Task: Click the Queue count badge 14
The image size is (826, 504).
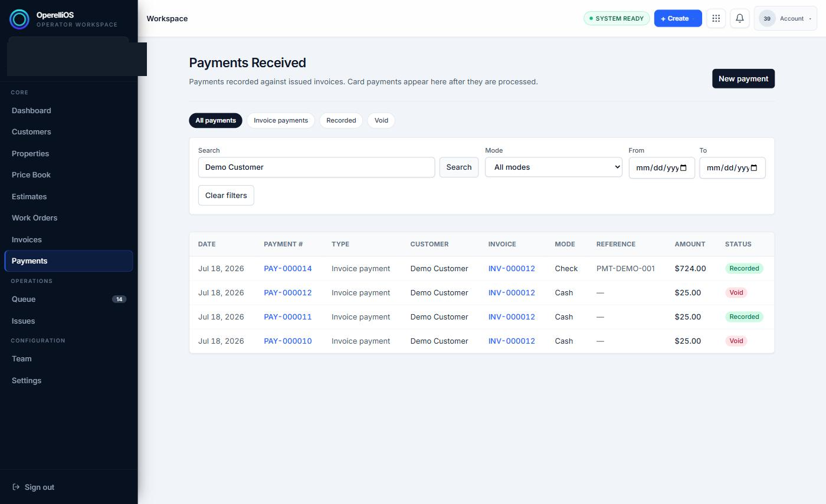Action: tap(119, 299)
